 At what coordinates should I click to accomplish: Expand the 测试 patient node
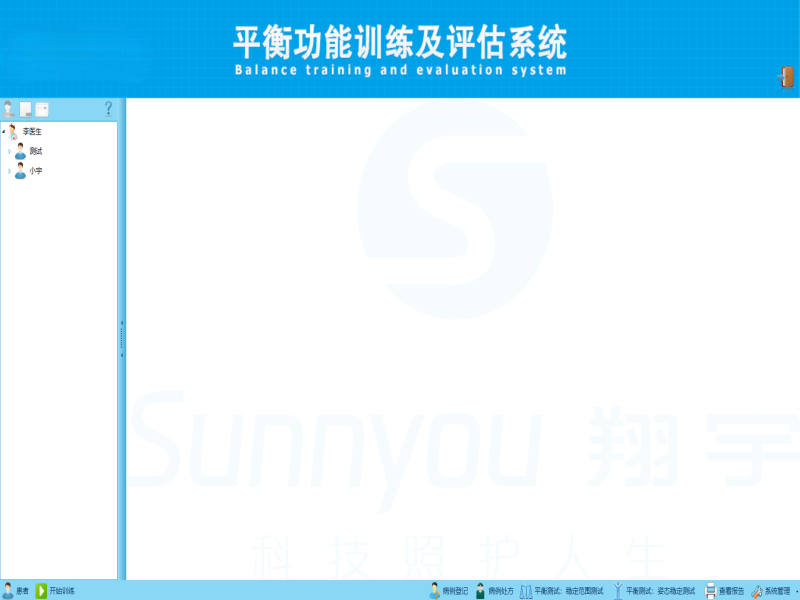click(9, 151)
